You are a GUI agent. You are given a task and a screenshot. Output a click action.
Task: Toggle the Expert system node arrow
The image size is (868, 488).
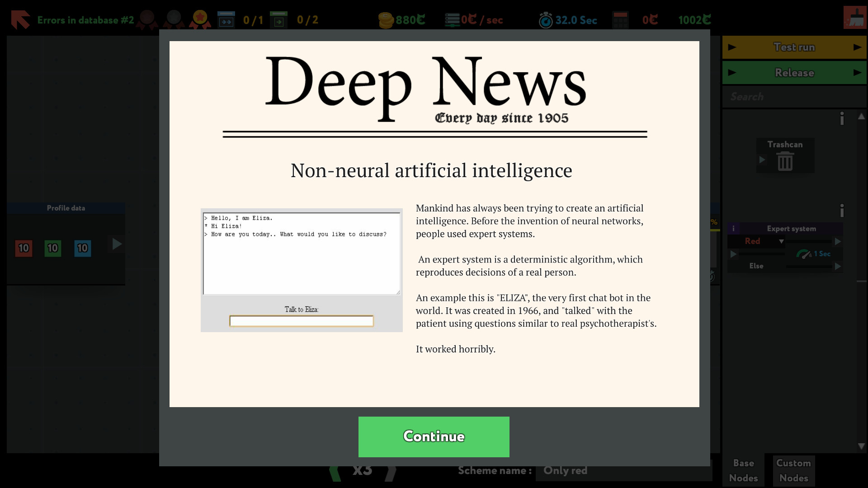pos(734,253)
